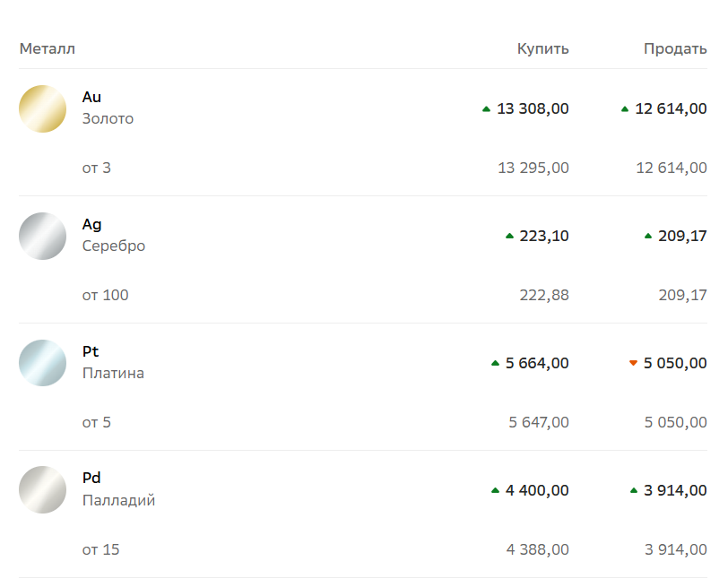The height and width of the screenshot is (587, 728).
Task: Select the Серебро row label
Action: click(x=113, y=246)
